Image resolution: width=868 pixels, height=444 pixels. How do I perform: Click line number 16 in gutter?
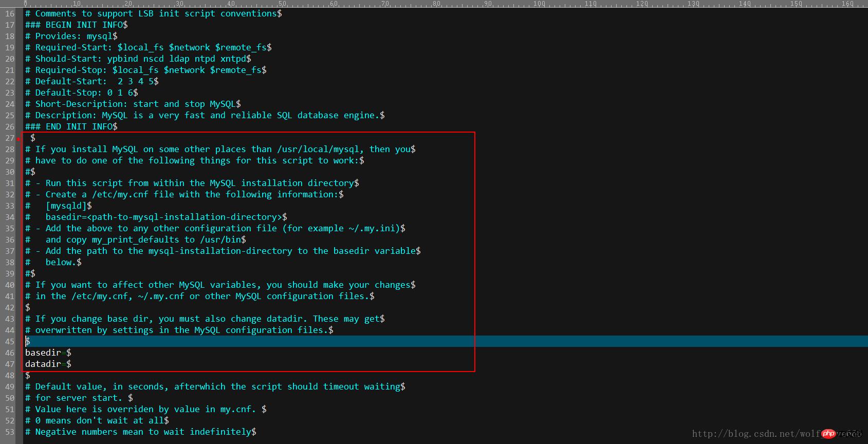tap(10, 13)
